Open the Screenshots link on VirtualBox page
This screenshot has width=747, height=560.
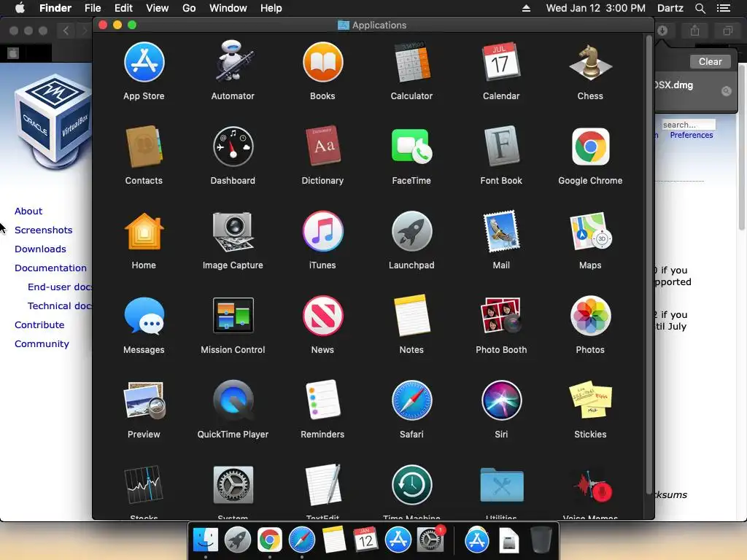click(43, 230)
